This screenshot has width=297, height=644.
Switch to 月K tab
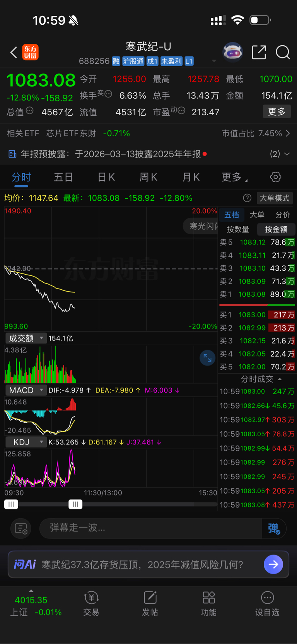[x=191, y=177]
